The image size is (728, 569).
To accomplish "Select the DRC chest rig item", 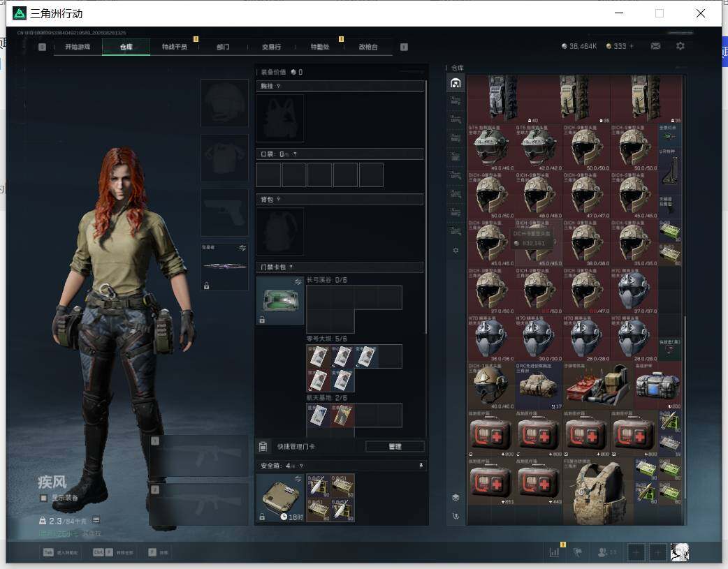I will pos(539,386).
